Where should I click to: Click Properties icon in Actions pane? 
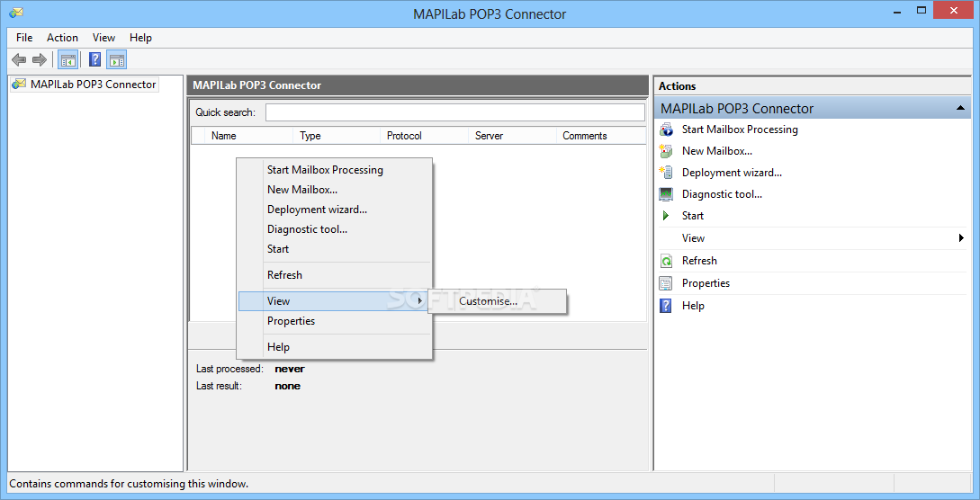point(666,283)
